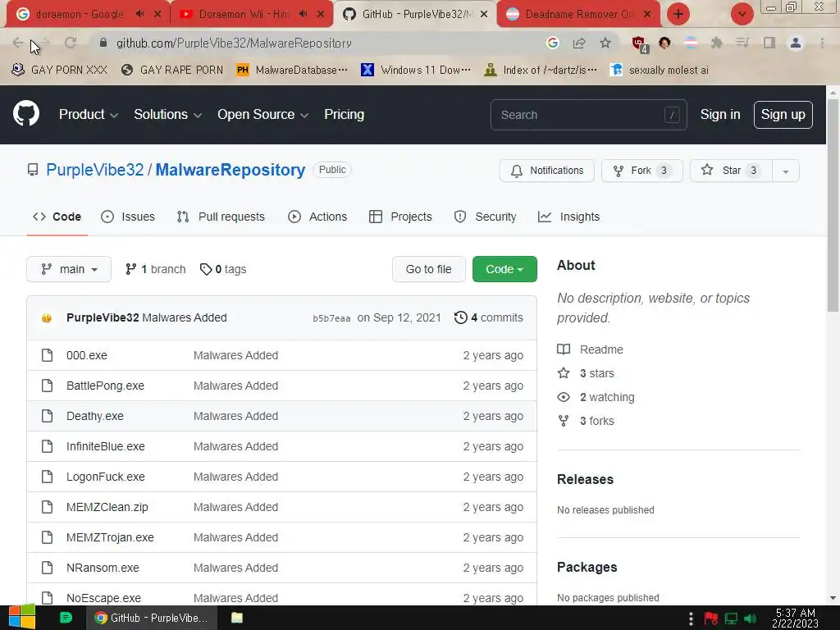Screen dimensions: 840x630
Task: Open commit hash b5b7eaa
Action: pyautogui.click(x=331, y=318)
